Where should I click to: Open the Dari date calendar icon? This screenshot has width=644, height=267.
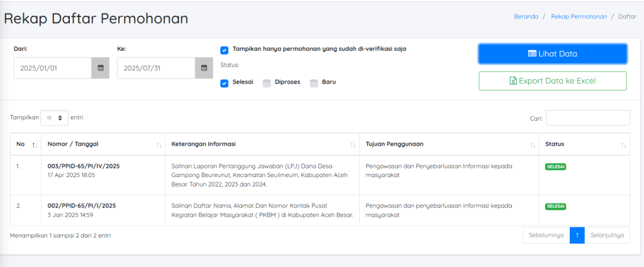point(100,68)
